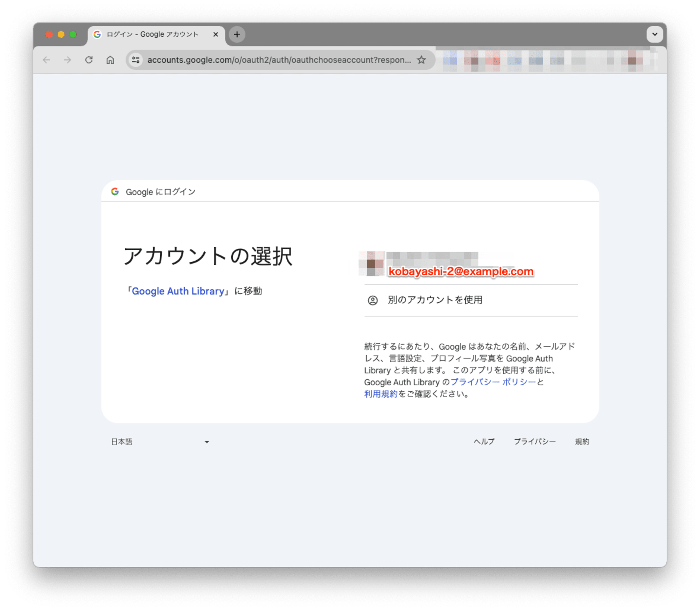Open the 利用規約 link
Screen dimensions: 700x611
pos(381,394)
